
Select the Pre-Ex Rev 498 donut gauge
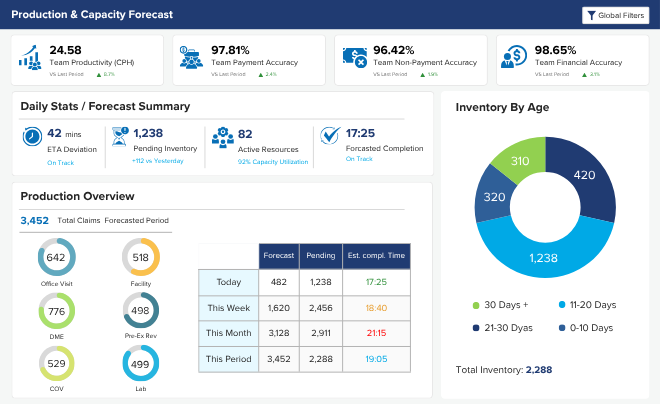(141, 310)
